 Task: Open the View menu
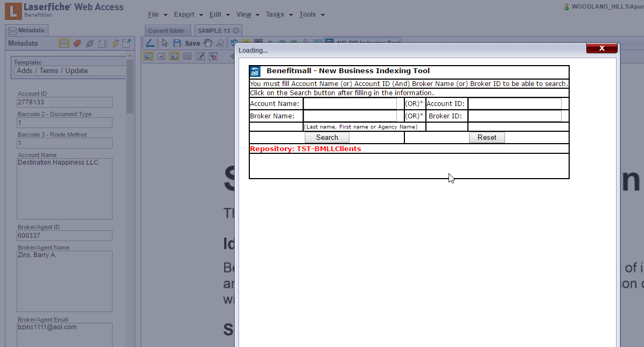pos(243,15)
